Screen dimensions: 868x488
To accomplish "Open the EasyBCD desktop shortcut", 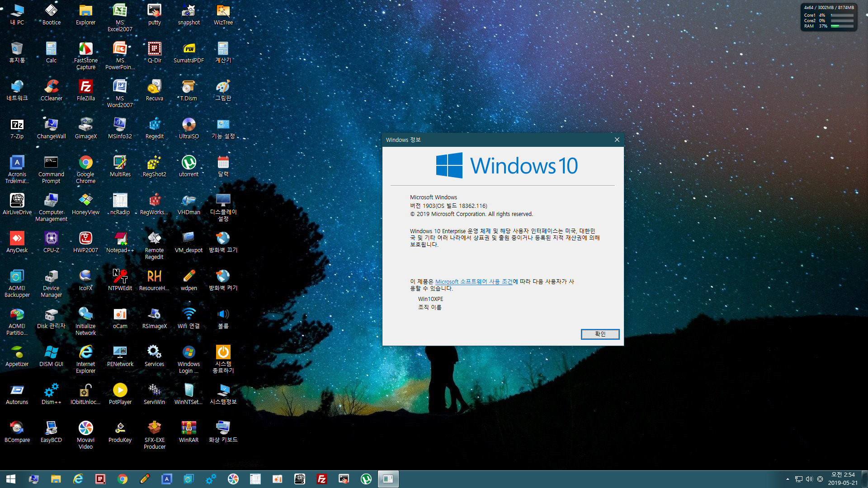I will [51, 432].
